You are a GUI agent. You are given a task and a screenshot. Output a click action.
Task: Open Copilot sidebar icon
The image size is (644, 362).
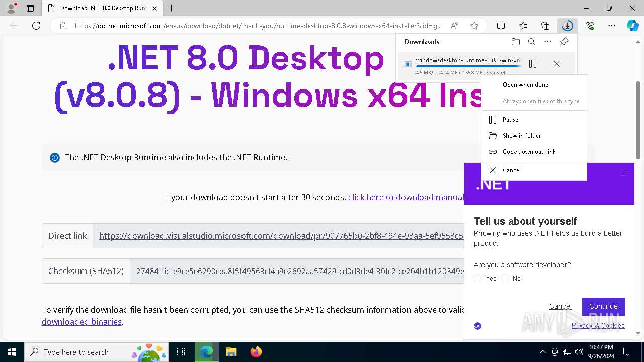pyautogui.click(x=632, y=26)
